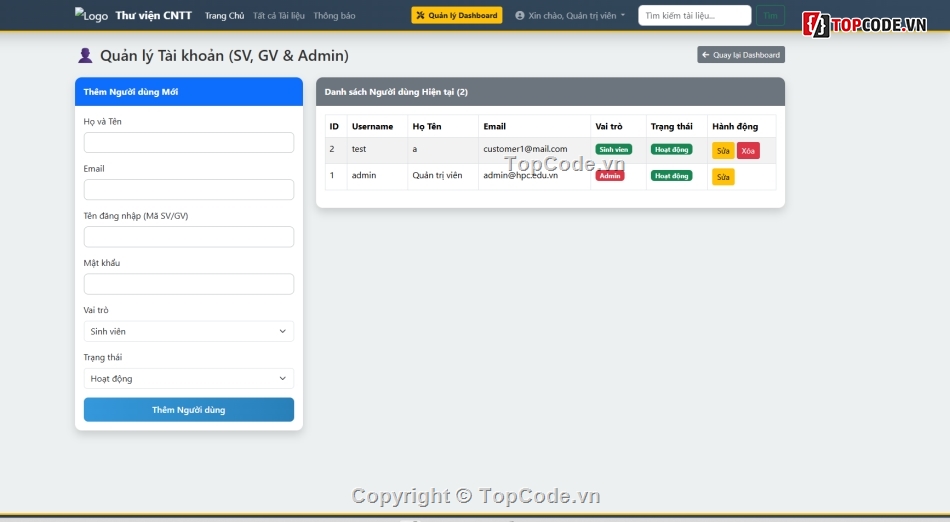Click Sửa for user test

coord(723,151)
